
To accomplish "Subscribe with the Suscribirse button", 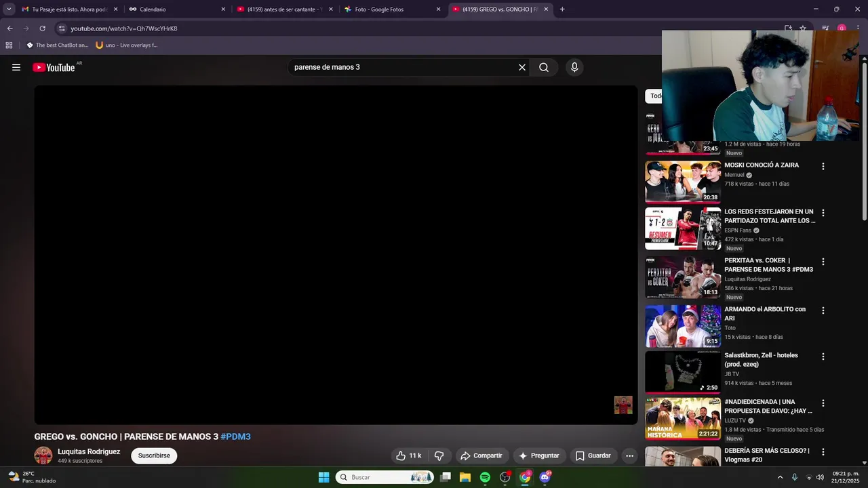I will (x=154, y=455).
